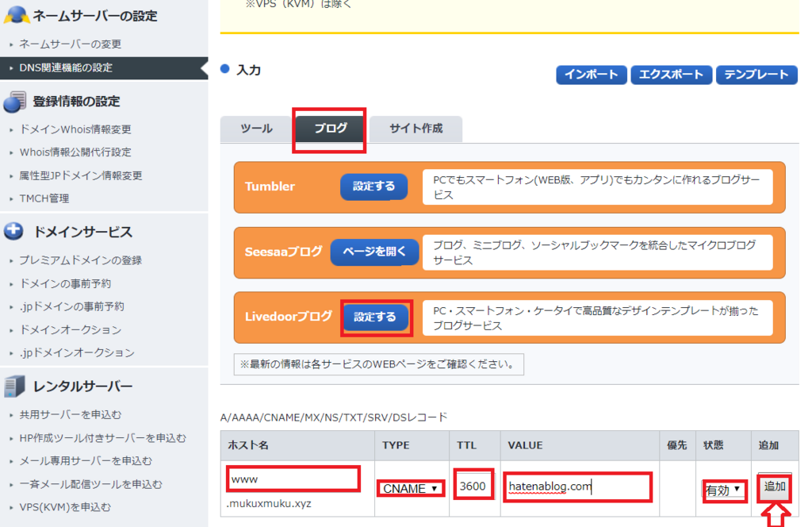Click the インポート button
Screen dimensions: 812x527
(592, 75)
